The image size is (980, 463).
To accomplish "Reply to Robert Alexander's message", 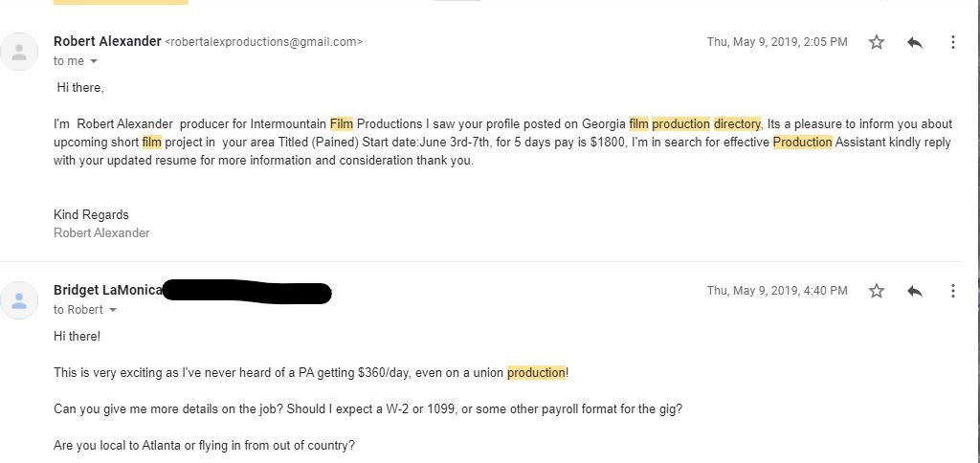I will (x=915, y=42).
